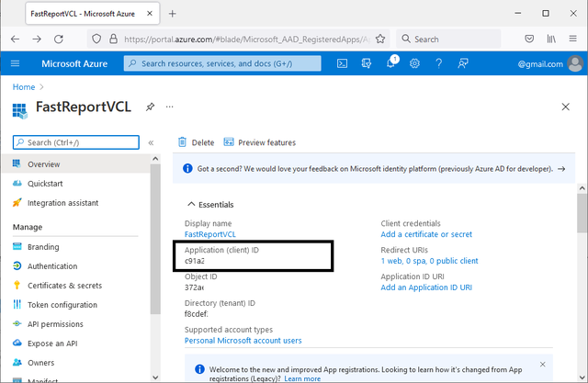Click the FastReportVCL display name link
Viewport: 588px width, 383px height.
[210, 234]
